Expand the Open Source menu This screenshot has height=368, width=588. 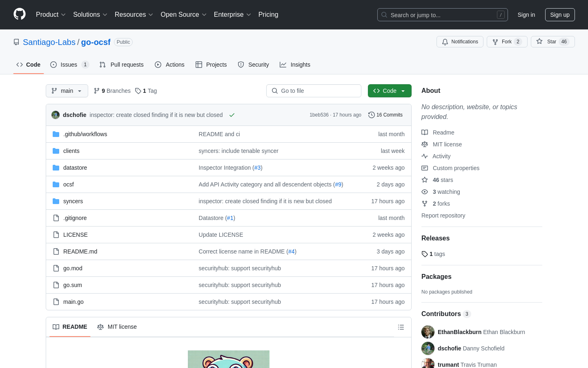point(184,15)
